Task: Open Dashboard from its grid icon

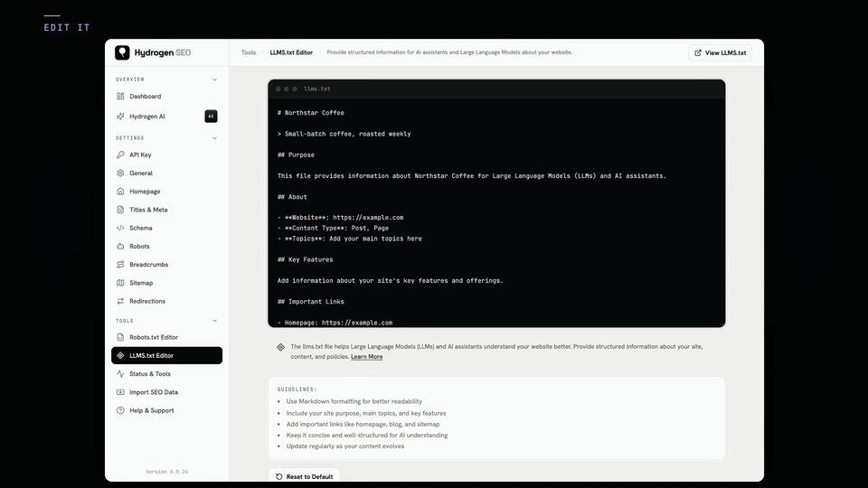Action: (x=120, y=97)
